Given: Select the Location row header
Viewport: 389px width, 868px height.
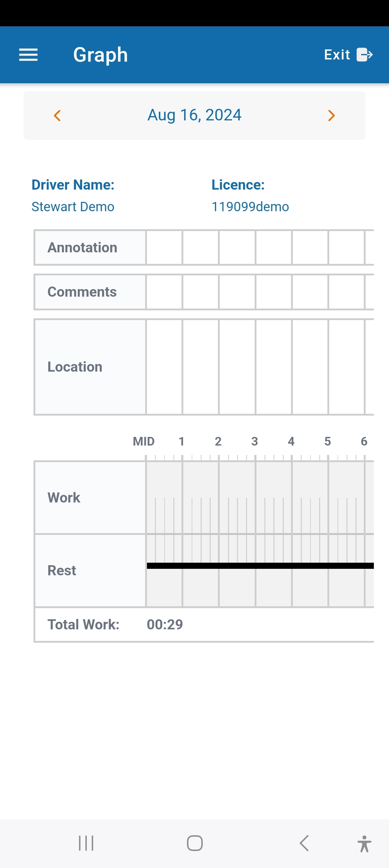Looking at the screenshot, I should (x=75, y=367).
